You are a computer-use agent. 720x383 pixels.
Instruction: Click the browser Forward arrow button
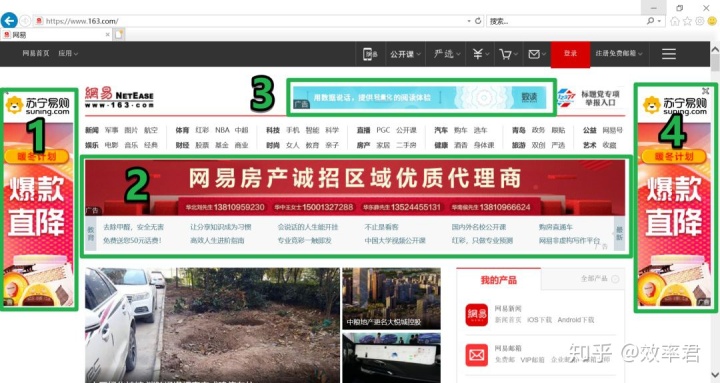pos(25,21)
